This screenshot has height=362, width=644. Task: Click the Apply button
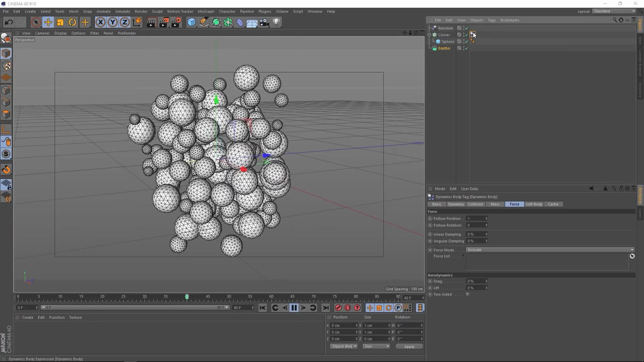(x=409, y=346)
